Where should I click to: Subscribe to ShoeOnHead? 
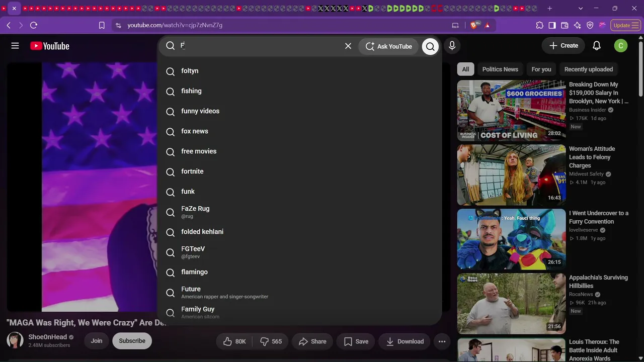point(132,341)
